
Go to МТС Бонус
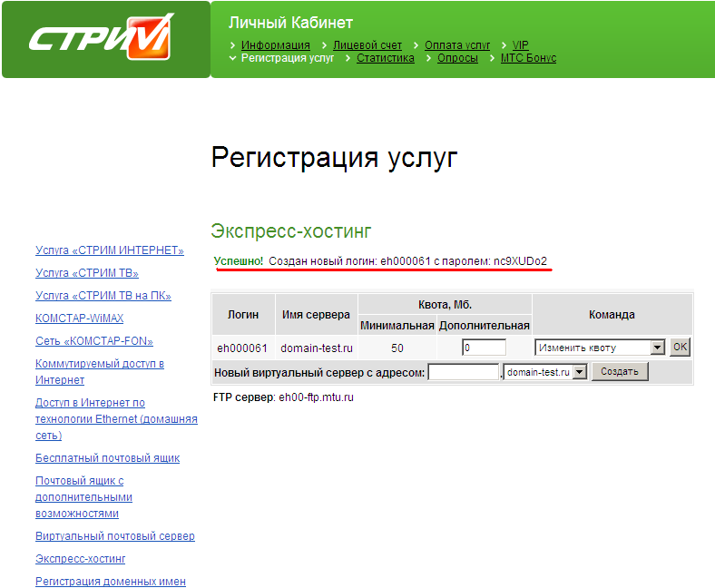(528, 58)
